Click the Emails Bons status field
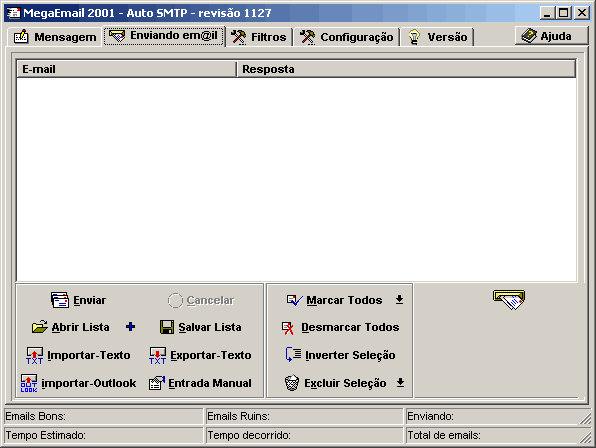This screenshot has width=596, height=448. click(103, 416)
